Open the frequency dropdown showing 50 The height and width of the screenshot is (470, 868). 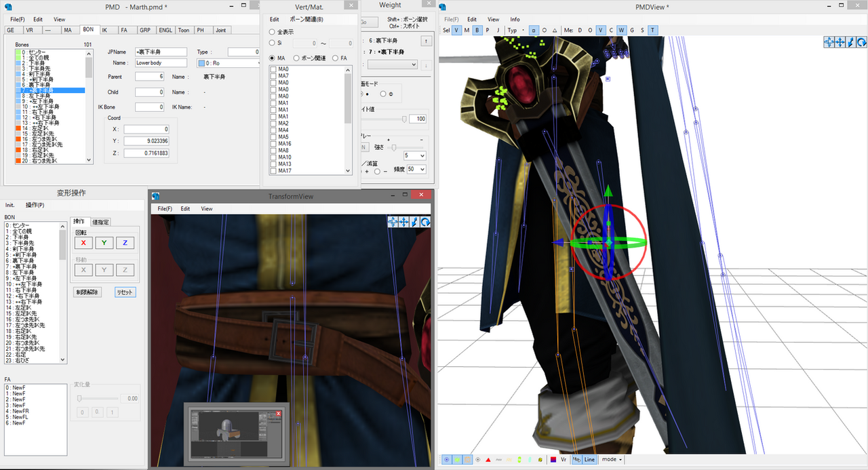(x=416, y=169)
